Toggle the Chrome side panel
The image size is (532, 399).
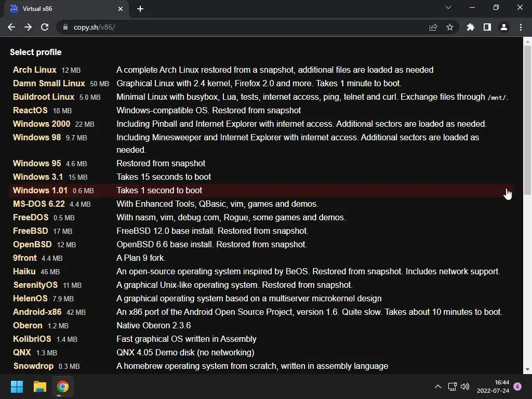(x=487, y=27)
